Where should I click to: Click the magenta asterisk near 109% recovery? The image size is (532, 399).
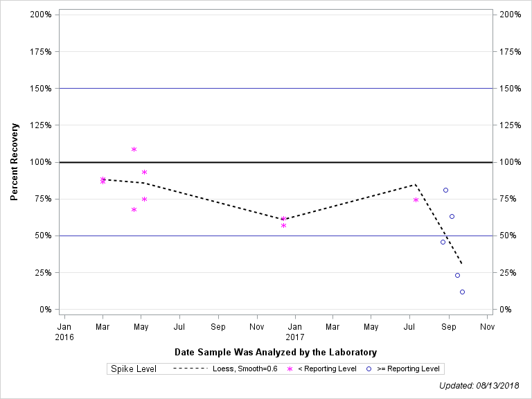pos(134,150)
